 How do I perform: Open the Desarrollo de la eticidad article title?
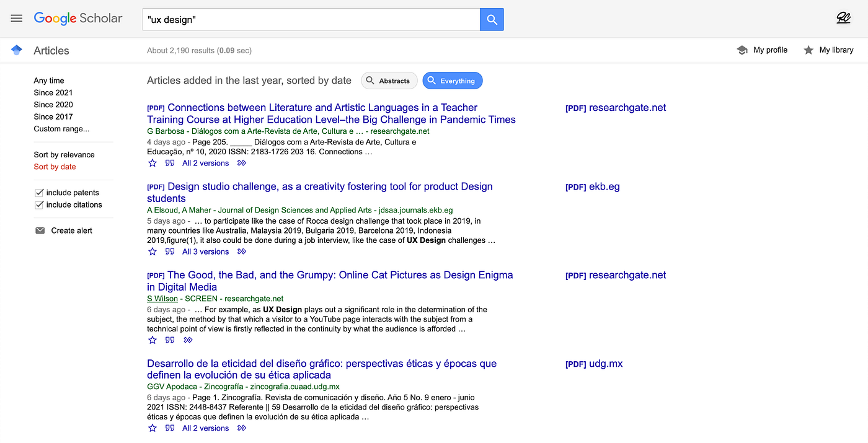pos(322,369)
